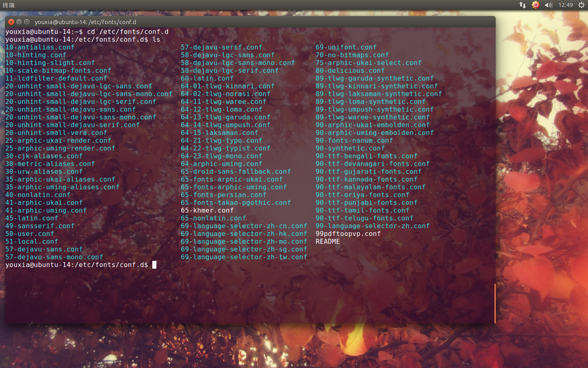Click the 69-language-selector-zh-cn.conf entry
This screenshot has height=368, width=588.
click(x=244, y=226)
